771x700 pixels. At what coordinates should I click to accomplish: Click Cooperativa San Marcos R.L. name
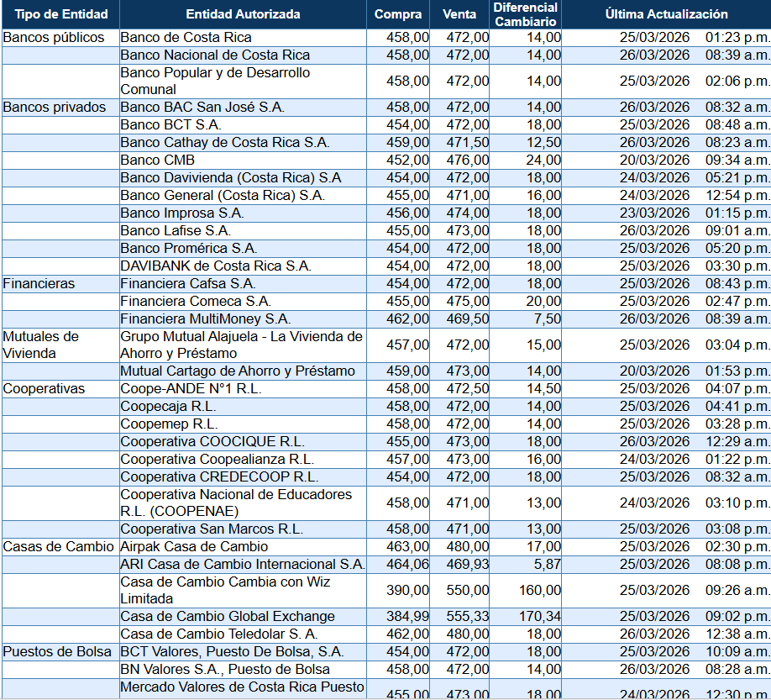[212, 529]
